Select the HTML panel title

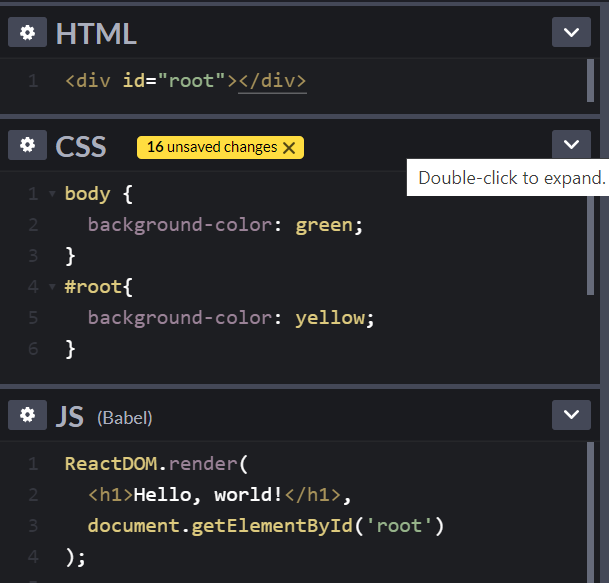pos(96,34)
